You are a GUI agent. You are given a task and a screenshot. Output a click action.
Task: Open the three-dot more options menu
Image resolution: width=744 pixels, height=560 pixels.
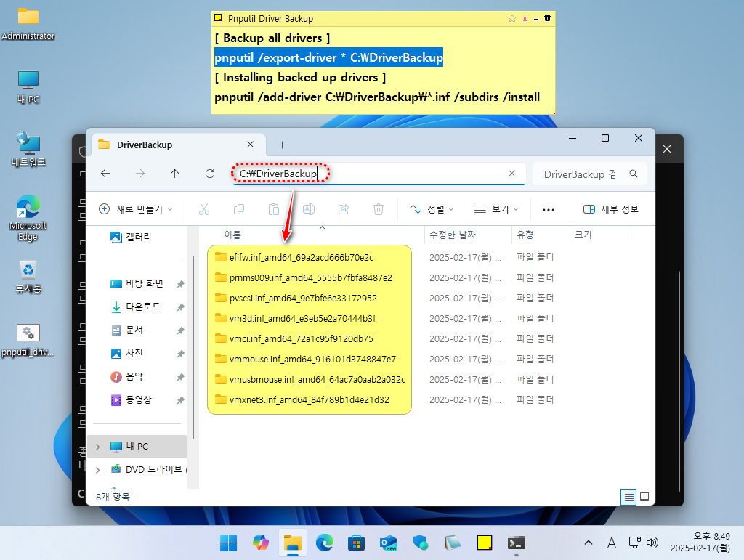click(549, 210)
